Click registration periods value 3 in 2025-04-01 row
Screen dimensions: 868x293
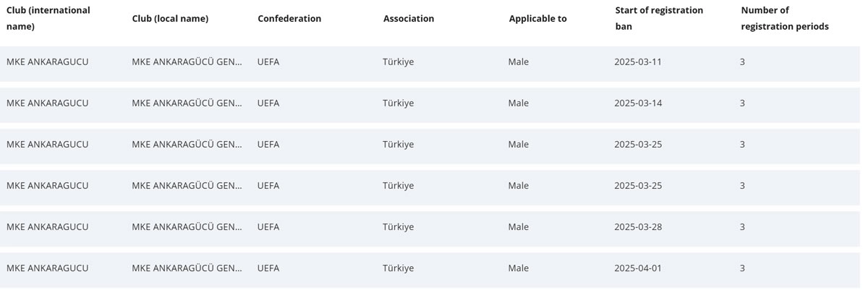[x=742, y=268]
